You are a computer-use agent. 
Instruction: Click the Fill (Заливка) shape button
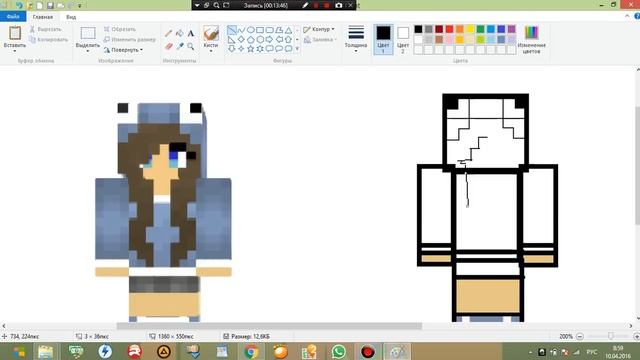point(320,40)
